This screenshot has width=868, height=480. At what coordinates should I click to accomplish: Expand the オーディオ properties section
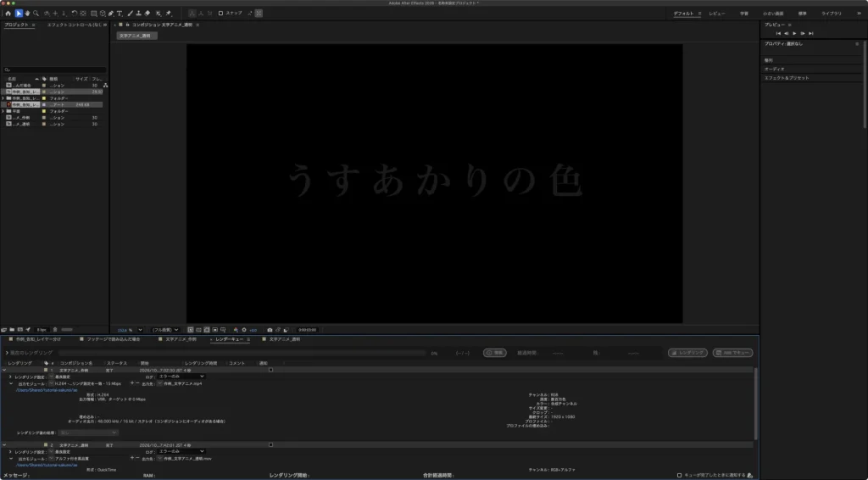(x=774, y=70)
